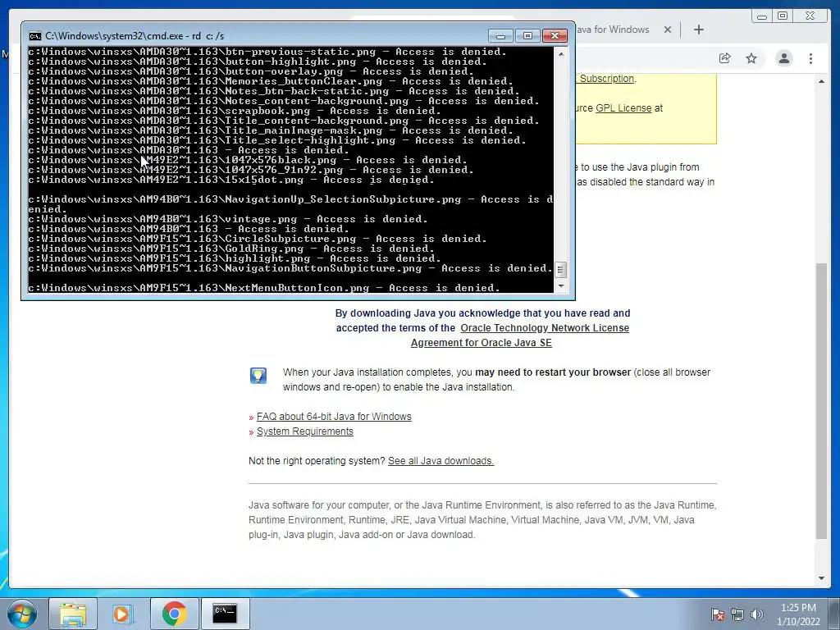Screen dimensions: 840x630
Task: Click the vintage.png access denied line
Action: [228, 219]
